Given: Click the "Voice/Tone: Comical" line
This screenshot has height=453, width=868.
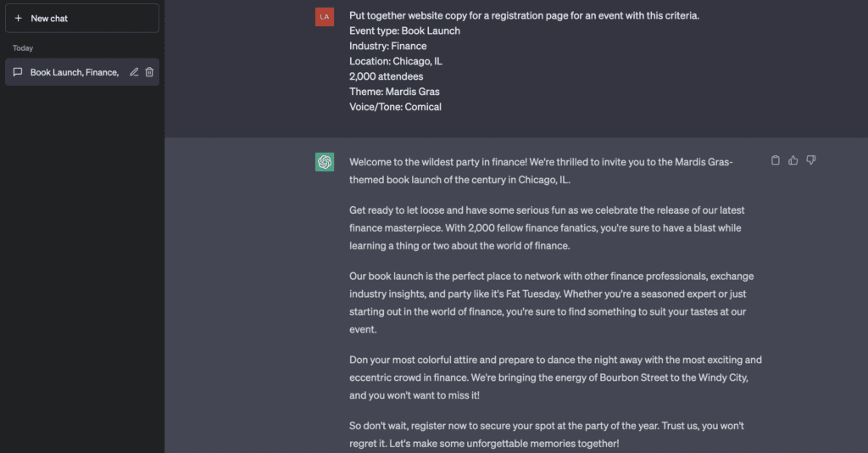Looking at the screenshot, I should pos(395,107).
